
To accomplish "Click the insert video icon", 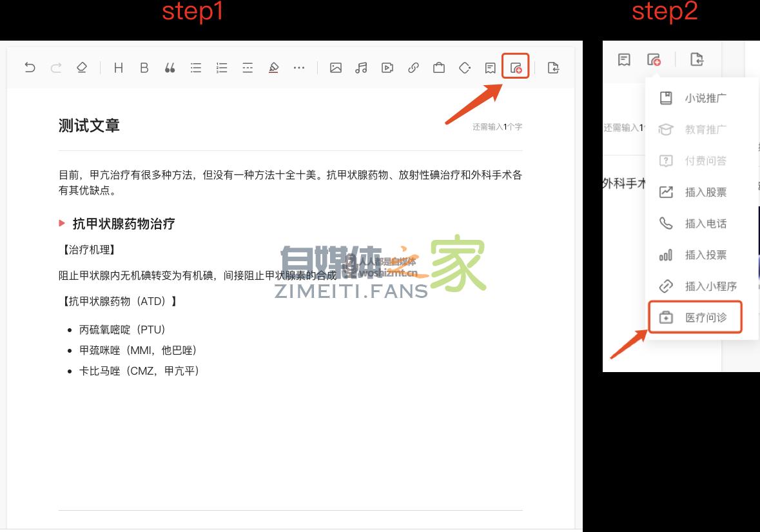I will 387,67.
